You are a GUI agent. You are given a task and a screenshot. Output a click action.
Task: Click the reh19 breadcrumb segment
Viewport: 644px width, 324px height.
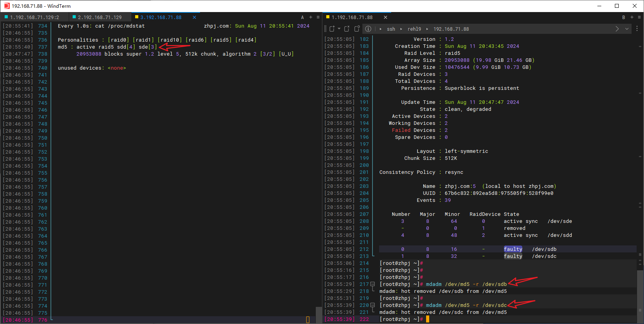[414, 29]
